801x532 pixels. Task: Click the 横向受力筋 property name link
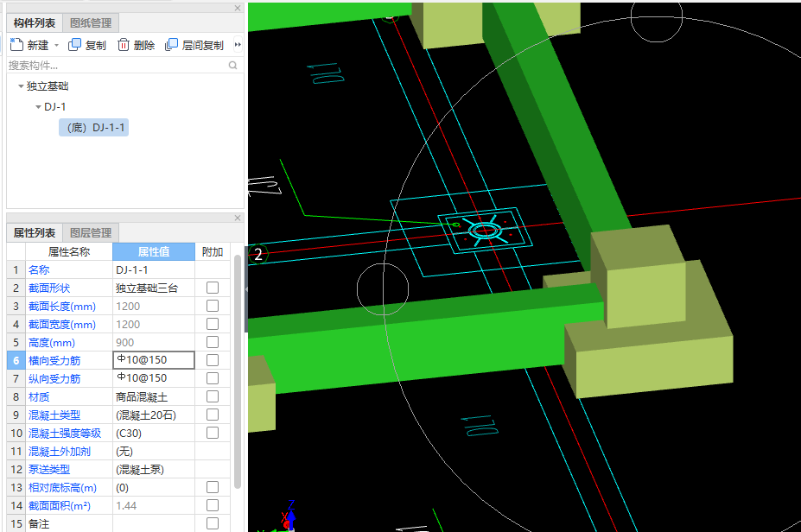[54, 360]
